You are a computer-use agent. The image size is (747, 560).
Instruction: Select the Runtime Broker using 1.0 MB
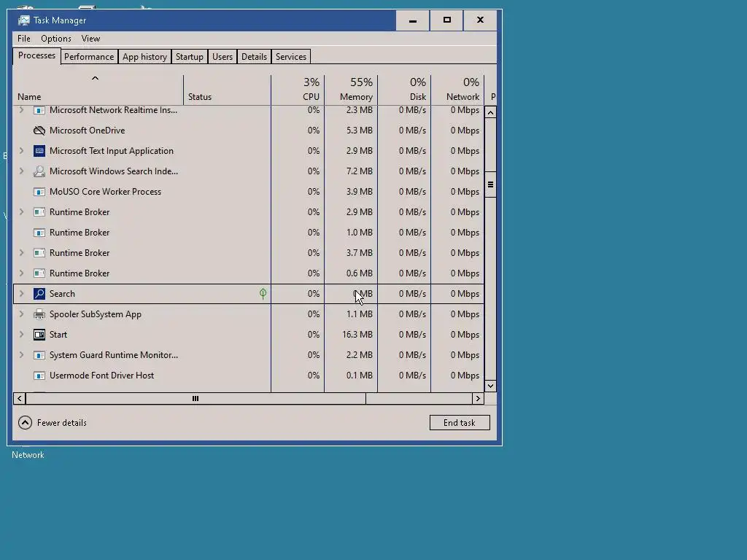click(249, 233)
